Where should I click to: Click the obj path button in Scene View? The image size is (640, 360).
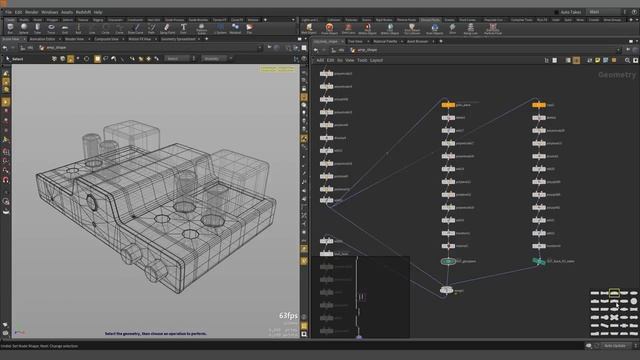click(28, 48)
